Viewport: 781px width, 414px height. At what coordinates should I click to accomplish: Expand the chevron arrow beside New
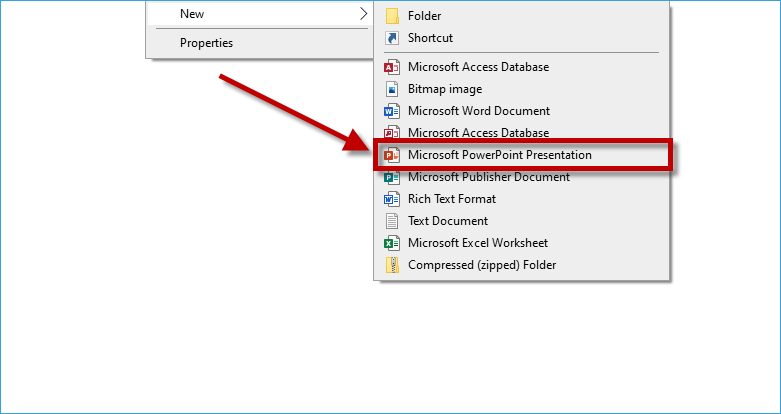click(364, 14)
